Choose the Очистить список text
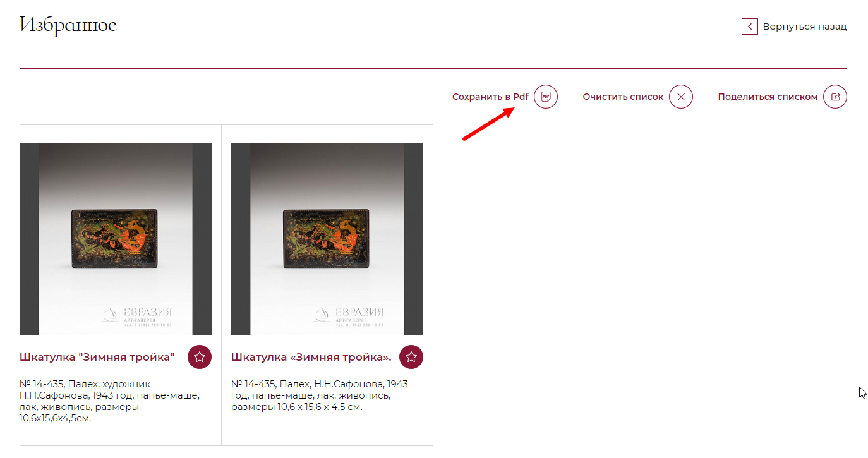868x458 pixels. pos(623,97)
